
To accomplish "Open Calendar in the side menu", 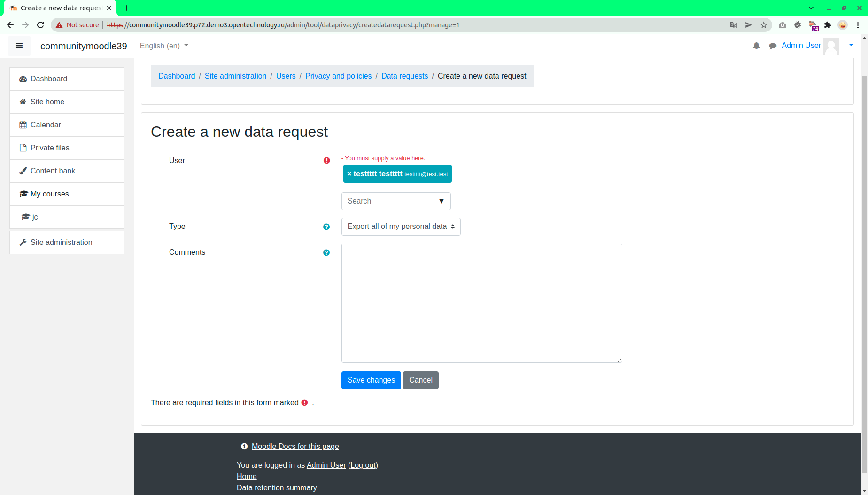I will coord(67,125).
